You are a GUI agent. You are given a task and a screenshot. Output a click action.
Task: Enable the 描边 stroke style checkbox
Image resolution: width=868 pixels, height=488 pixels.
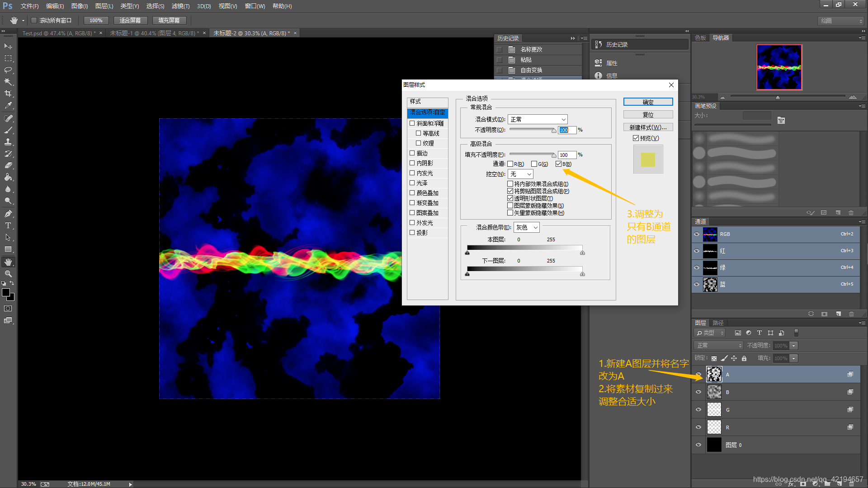[412, 153]
